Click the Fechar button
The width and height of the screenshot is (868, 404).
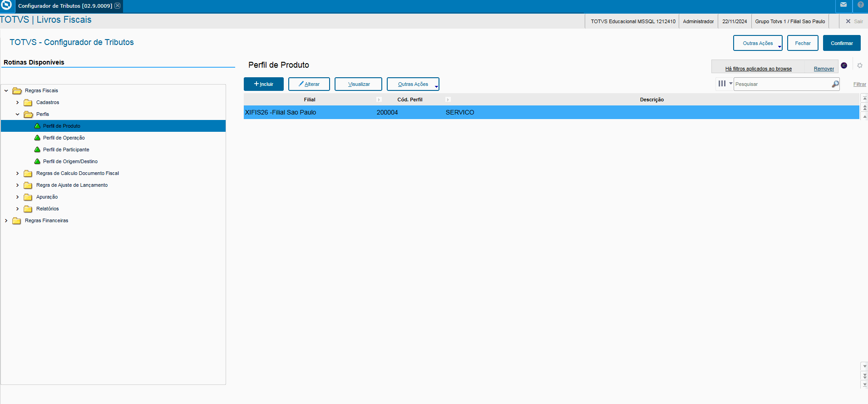803,43
